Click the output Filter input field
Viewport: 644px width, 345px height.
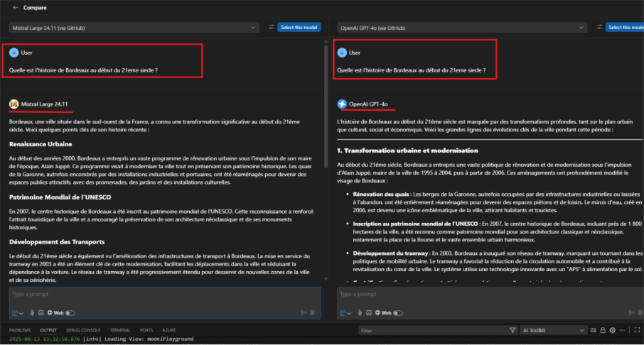click(x=434, y=330)
